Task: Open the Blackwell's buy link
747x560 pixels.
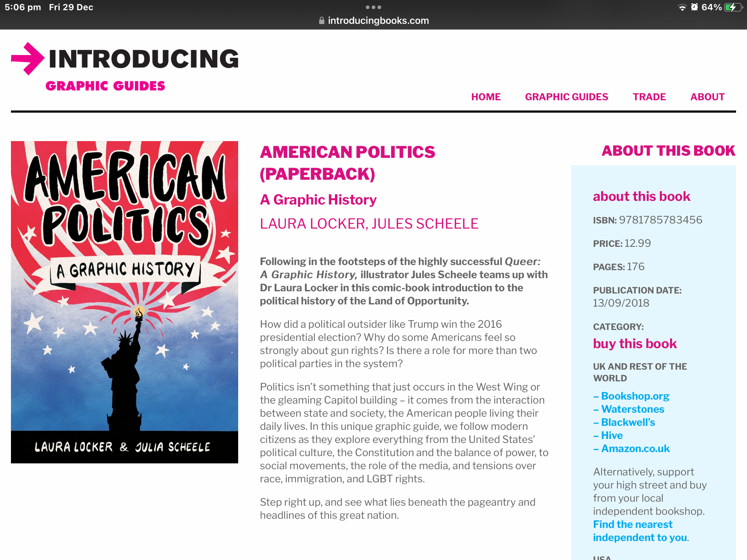Action: pos(628,422)
